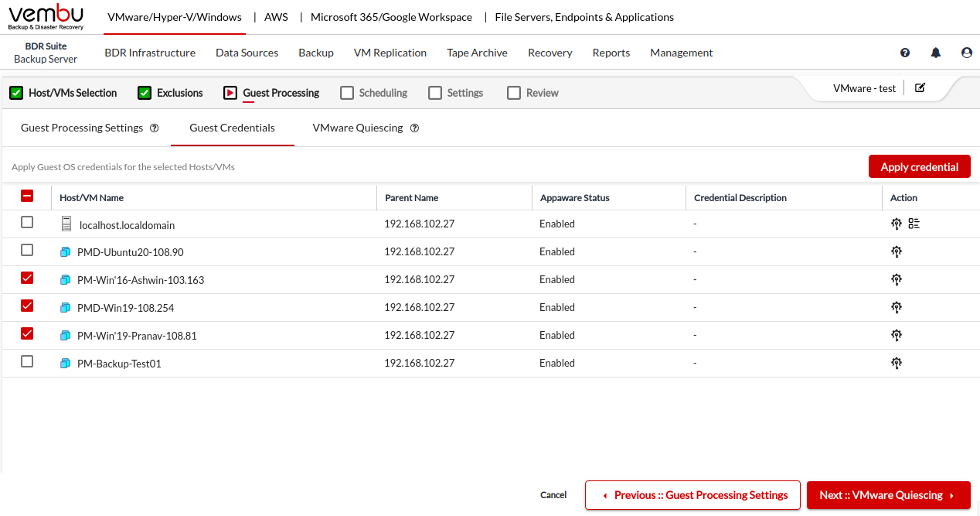Click credential action icon for PM-Backup-Test01
Image resolution: width=980 pixels, height=516 pixels.
point(896,363)
